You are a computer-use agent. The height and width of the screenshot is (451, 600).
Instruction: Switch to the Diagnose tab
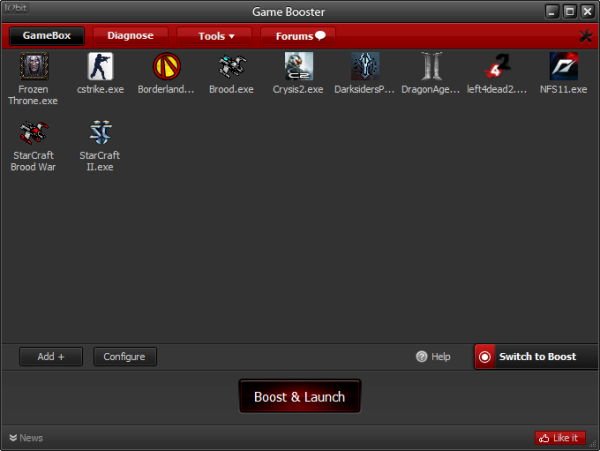click(x=130, y=36)
